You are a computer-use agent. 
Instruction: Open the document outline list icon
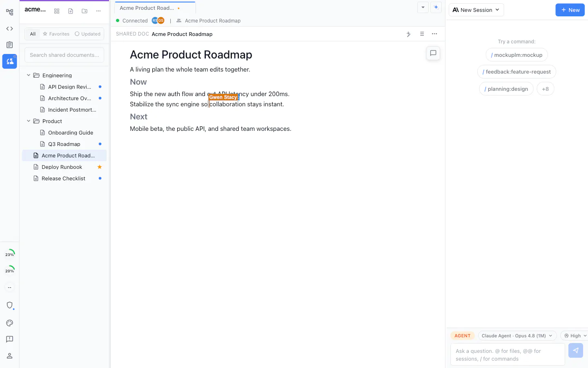422,34
